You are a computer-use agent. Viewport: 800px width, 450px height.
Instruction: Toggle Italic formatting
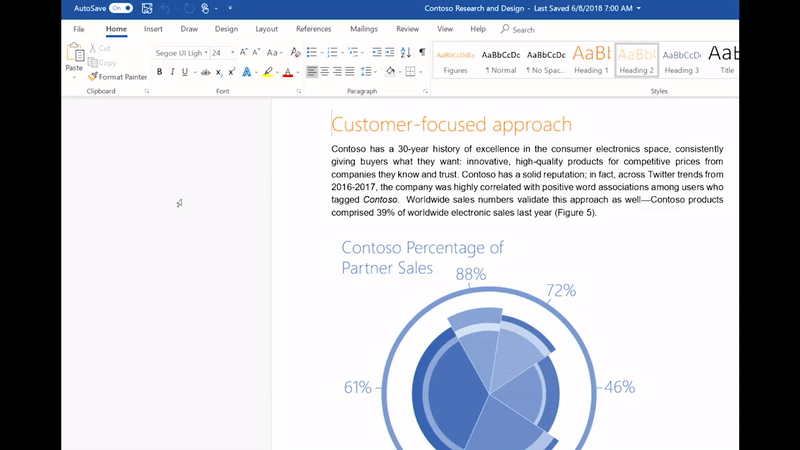click(172, 72)
